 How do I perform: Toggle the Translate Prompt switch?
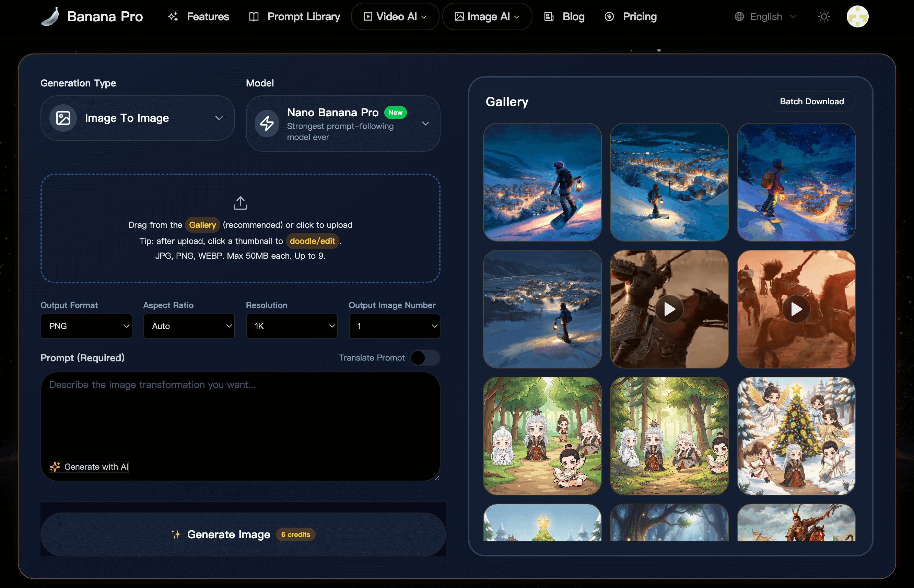pyautogui.click(x=425, y=358)
